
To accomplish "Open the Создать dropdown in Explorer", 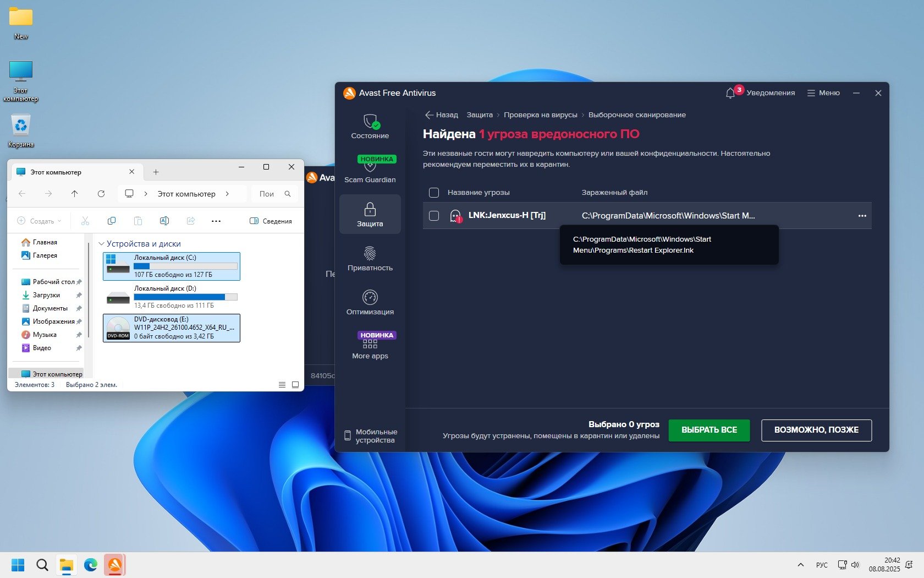I will pos(40,221).
